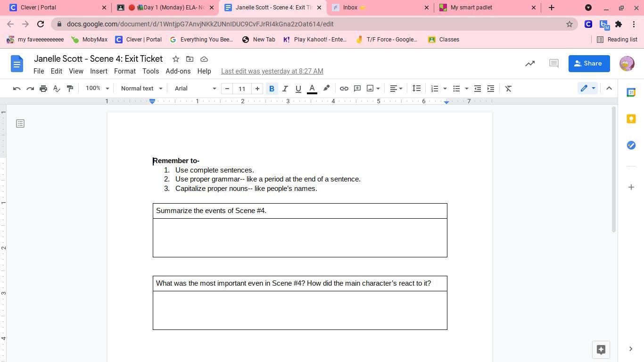Screen dimensions: 644x362
Task: Open Google Keep side panel
Action: 631,119
